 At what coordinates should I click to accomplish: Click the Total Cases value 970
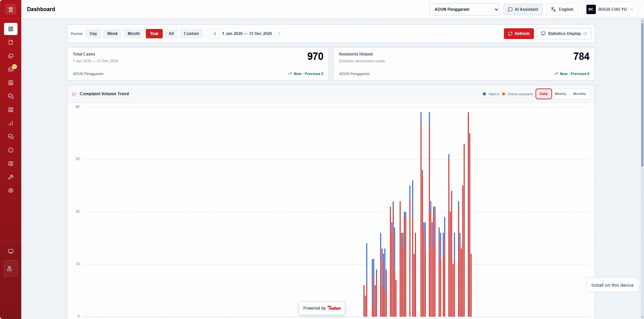tap(315, 57)
